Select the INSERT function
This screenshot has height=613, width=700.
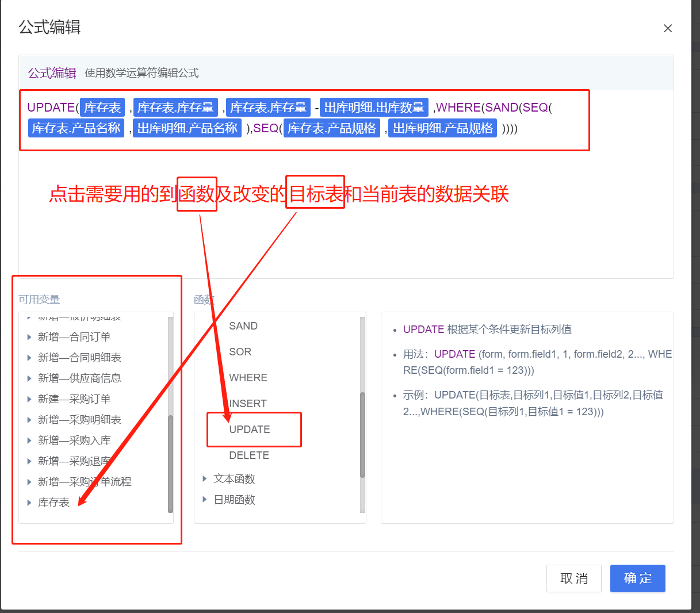point(248,404)
